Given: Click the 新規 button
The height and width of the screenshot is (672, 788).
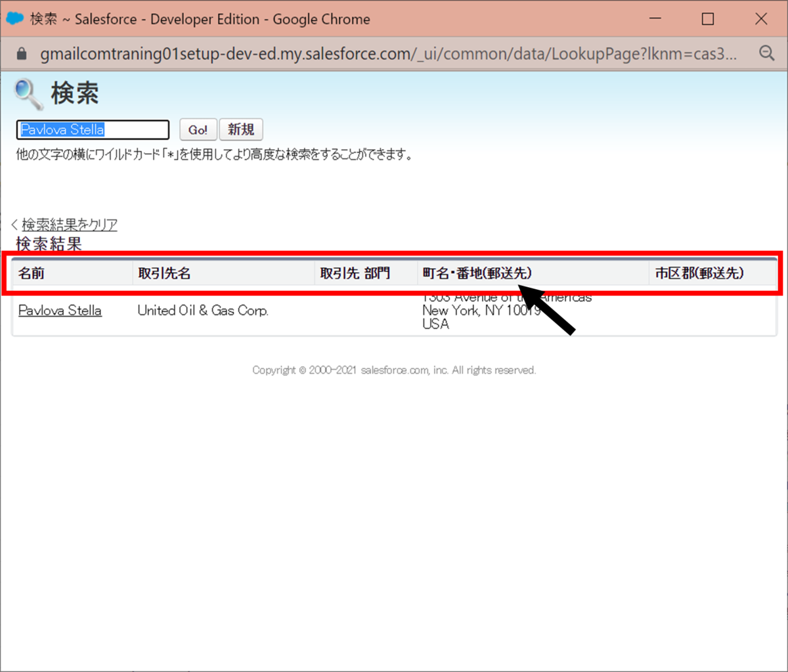Looking at the screenshot, I should tap(241, 129).
